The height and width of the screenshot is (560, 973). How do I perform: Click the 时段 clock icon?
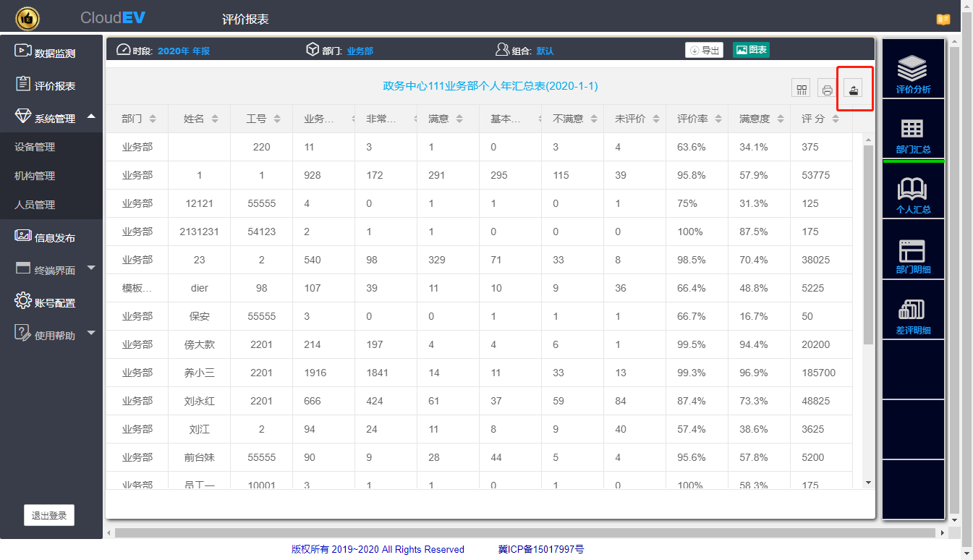coord(123,50)
